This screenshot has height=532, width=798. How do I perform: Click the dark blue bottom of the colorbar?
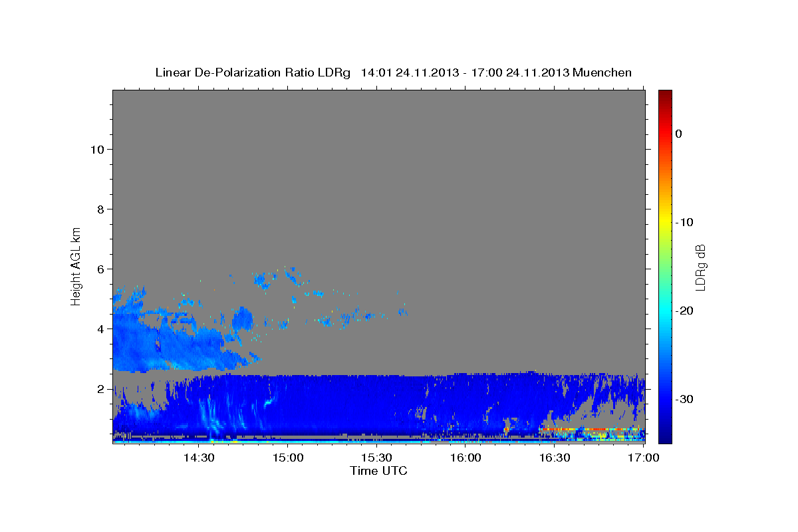pos(665,438)
